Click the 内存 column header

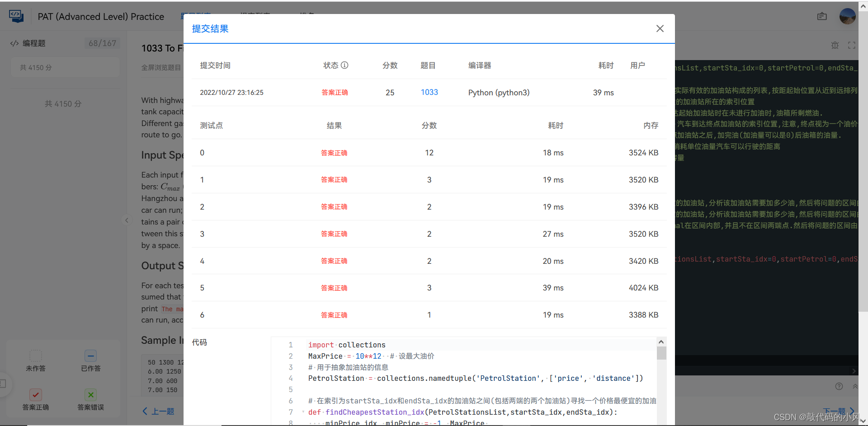coord(651,126)
